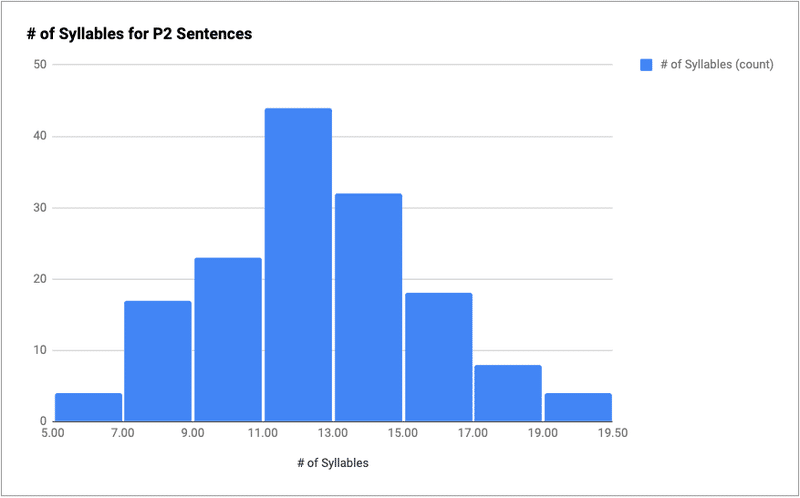The image size is (800, 498).
Task: Select the horizontal axis title '# of Syllables'
Action: (333, 463)
